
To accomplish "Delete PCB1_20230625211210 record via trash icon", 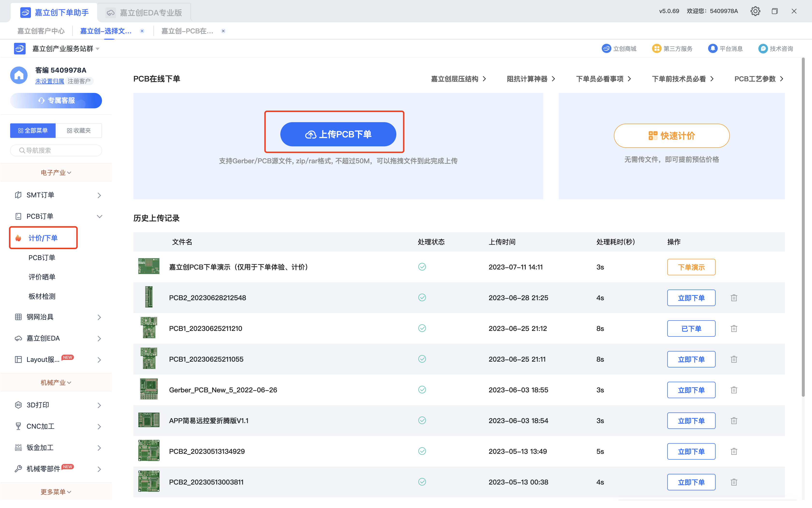I will pos(734,328).
